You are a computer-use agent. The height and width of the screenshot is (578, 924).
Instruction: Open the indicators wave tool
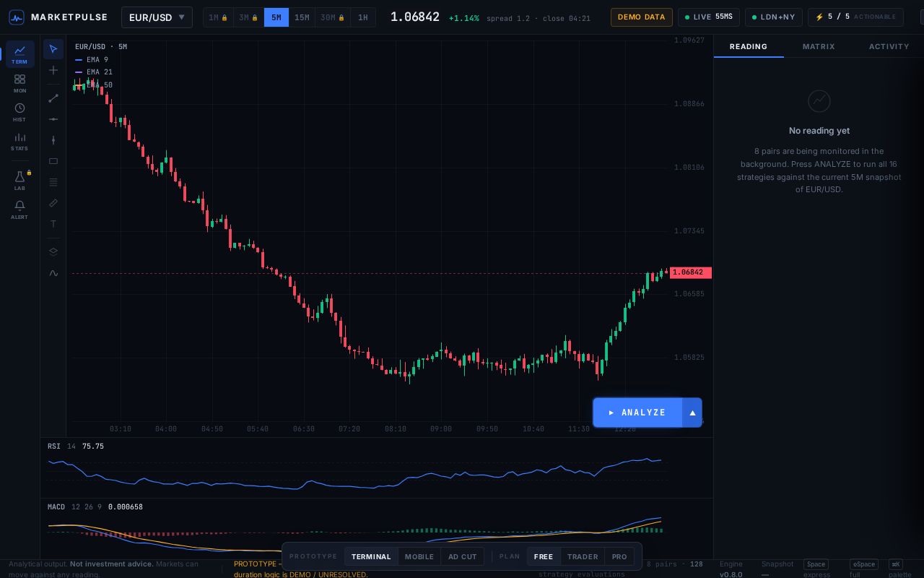point(53,273)
